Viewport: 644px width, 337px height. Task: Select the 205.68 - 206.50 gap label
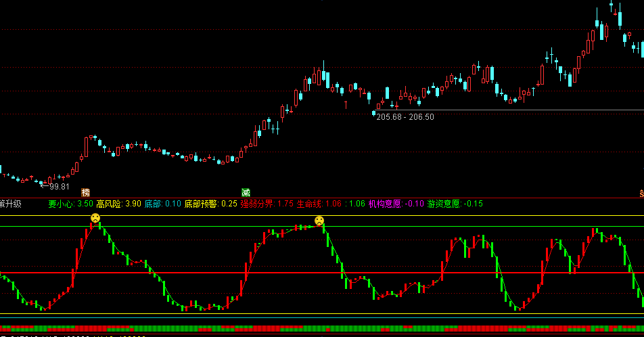click(x=405, y=116)
